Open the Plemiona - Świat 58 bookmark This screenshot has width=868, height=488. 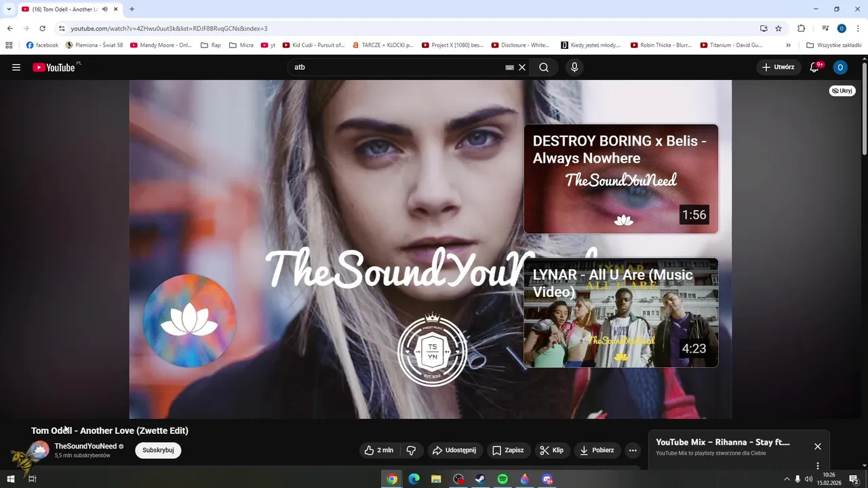coord(94,45)
